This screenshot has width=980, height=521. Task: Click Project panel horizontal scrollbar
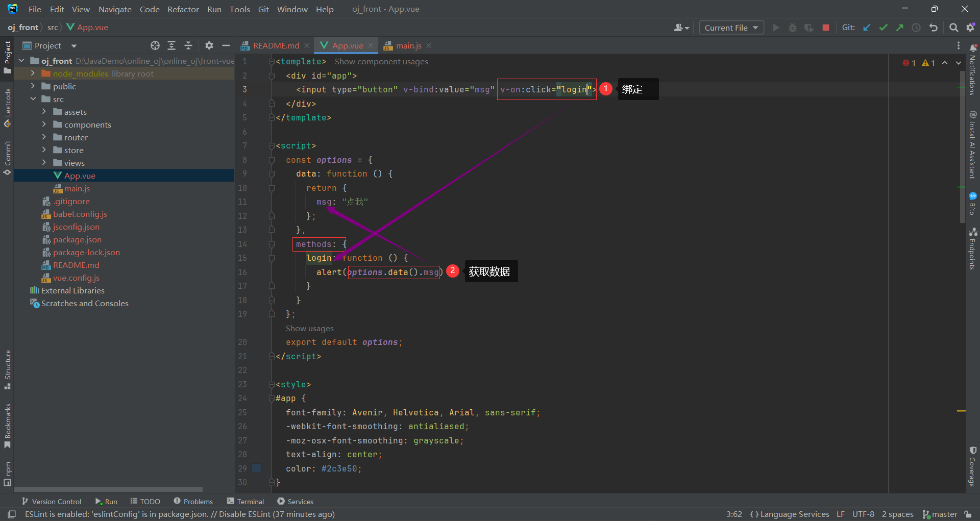point(108,489)
